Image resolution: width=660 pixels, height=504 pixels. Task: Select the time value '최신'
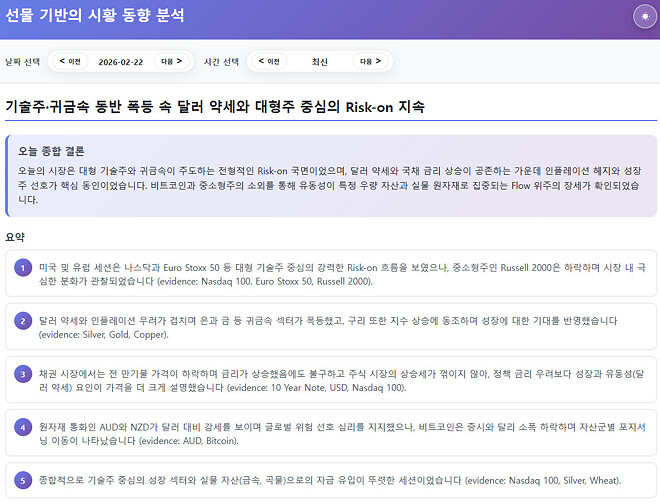(x=319, y=62)
